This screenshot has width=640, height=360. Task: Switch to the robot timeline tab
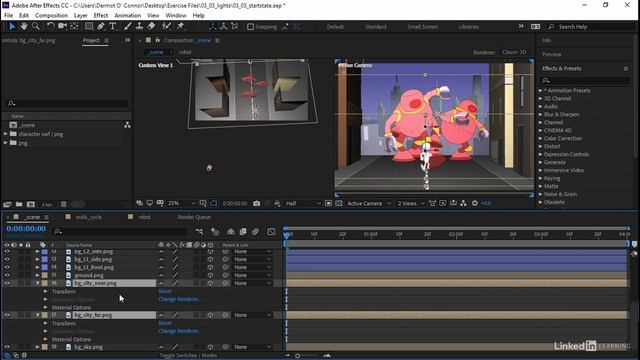click(144, 217)
